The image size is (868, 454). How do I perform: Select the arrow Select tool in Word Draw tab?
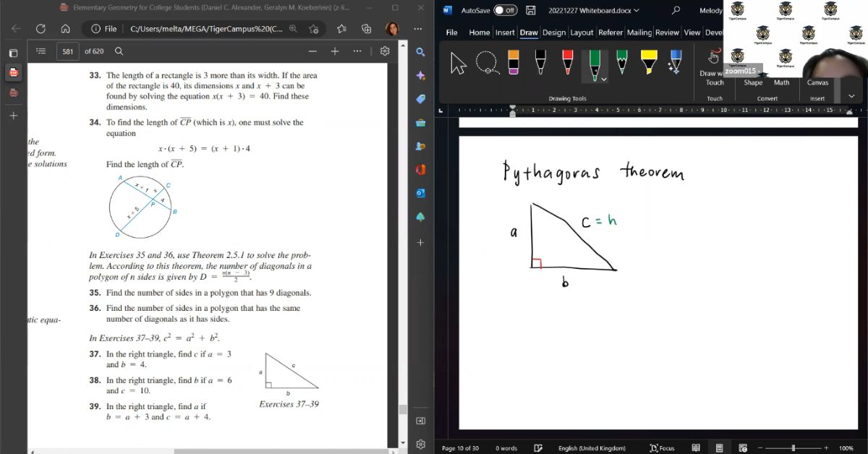click(x=459, y=64)
